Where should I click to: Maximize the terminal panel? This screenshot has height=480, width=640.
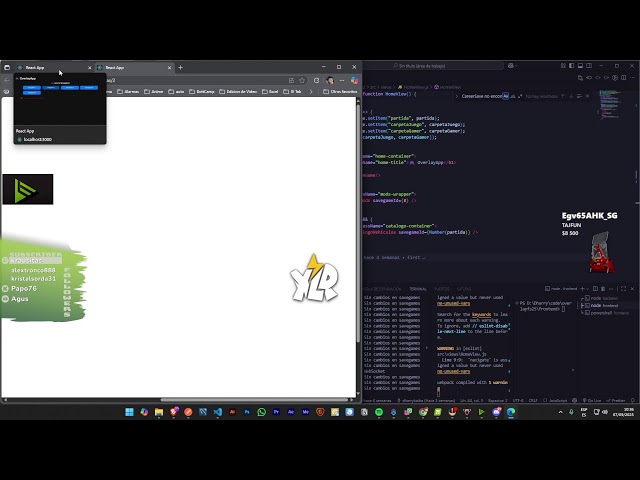623,289
